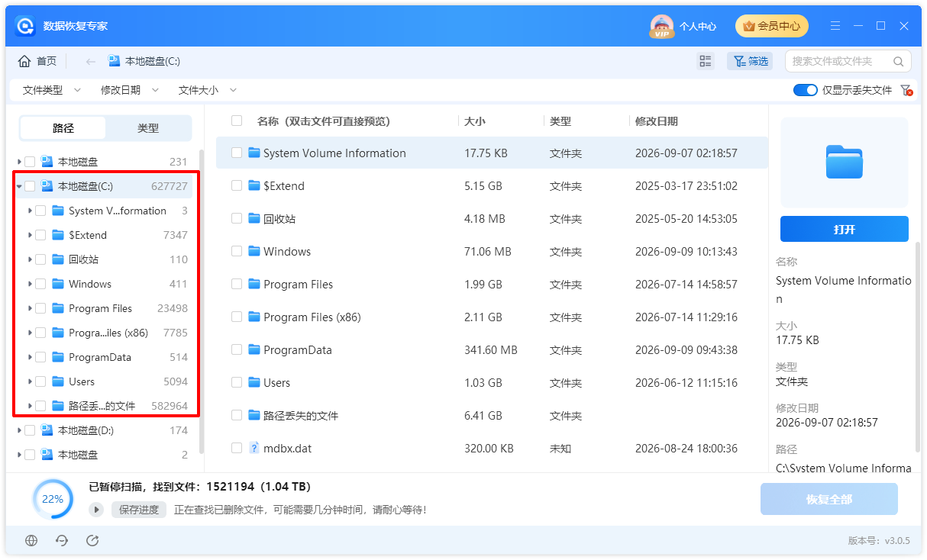927x560 pixels.
Task: Check 本地磁盘(D:) checkbox in tree
Action: (30, 430)
